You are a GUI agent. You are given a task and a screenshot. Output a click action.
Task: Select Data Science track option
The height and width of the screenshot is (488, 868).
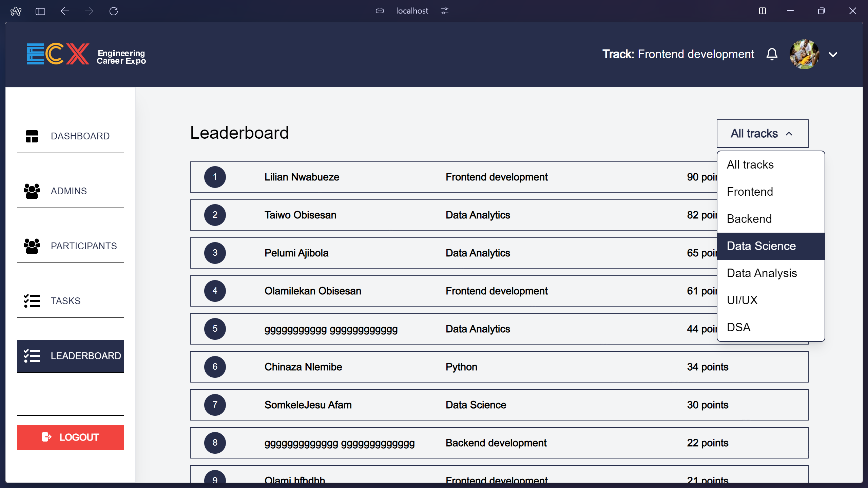click(771, 246)
